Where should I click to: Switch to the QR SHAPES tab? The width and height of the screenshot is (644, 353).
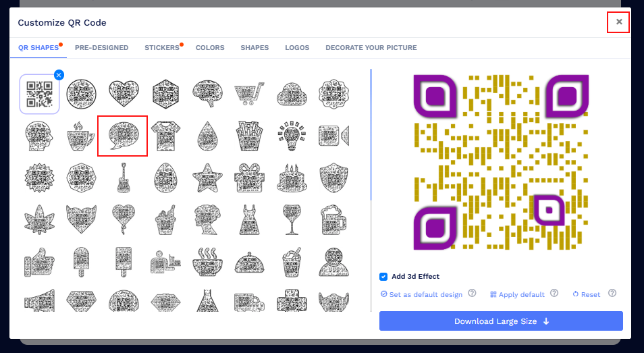pyautogui.click(x=38, y=48)
